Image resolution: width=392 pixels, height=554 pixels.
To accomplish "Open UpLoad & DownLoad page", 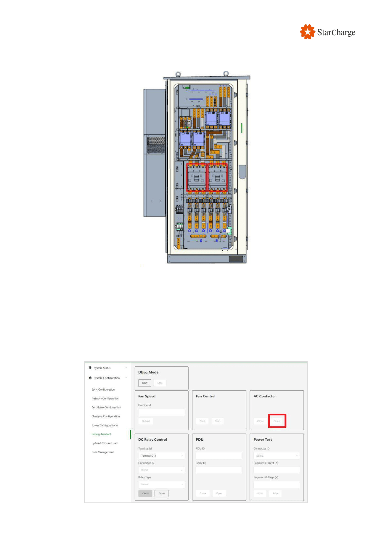I will (x=105, y=443).
